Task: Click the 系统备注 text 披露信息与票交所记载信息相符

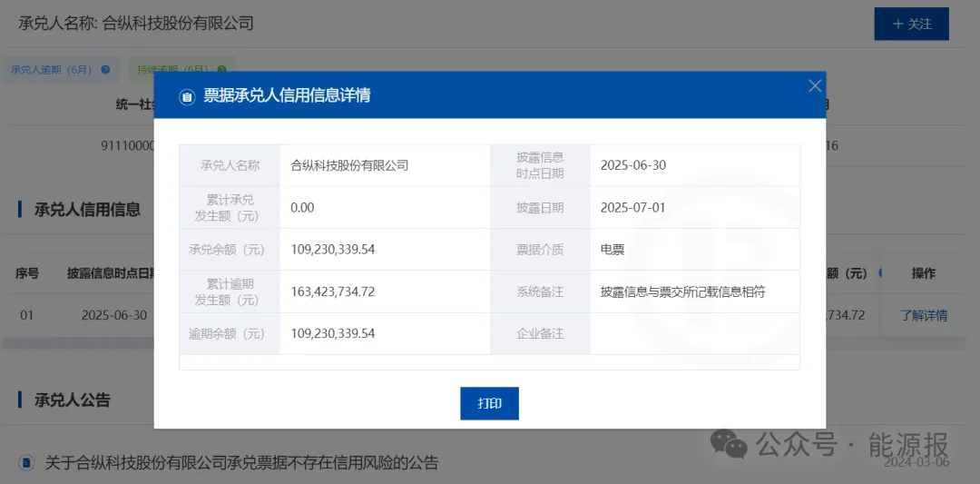Action: pos(682,291)
